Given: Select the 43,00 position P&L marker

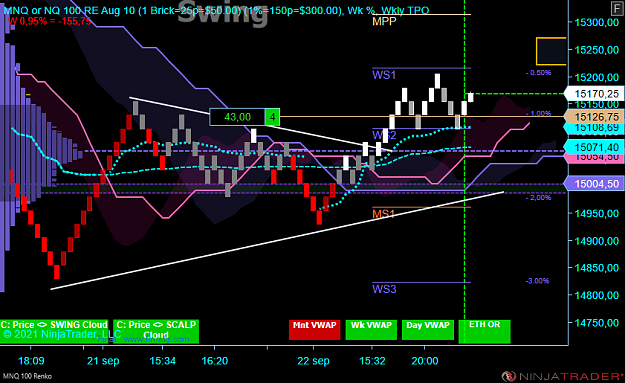Looking at the screenshot, I should pyautogui.click(x=237, y=117).
